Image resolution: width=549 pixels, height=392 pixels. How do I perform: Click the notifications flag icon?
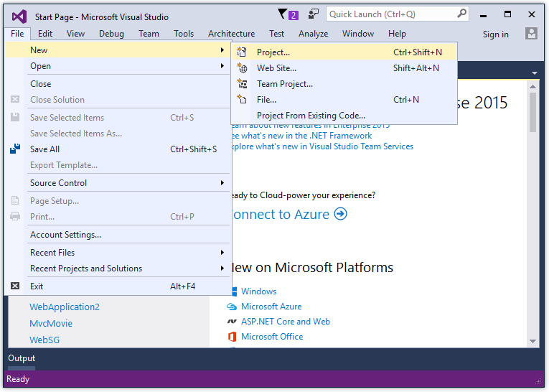tap(282, 14)
